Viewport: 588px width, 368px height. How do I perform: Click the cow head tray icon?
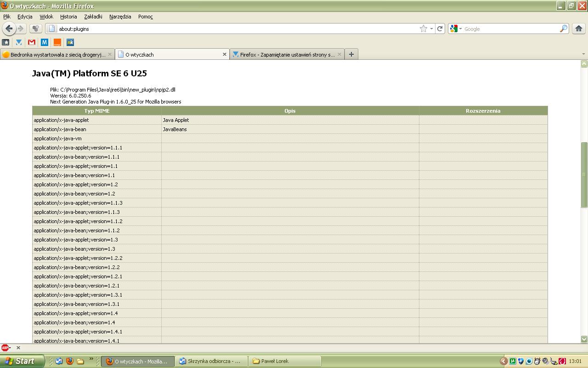point(537,361)
